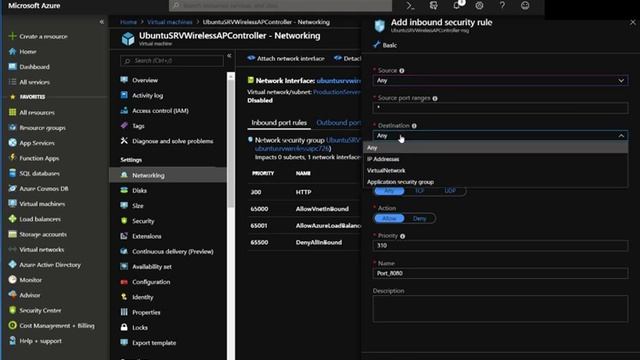Viewport: 640px width, 360px height.
Task: Click the Resource groups icon
Action: pyautogui.click(x=12, y=127)
